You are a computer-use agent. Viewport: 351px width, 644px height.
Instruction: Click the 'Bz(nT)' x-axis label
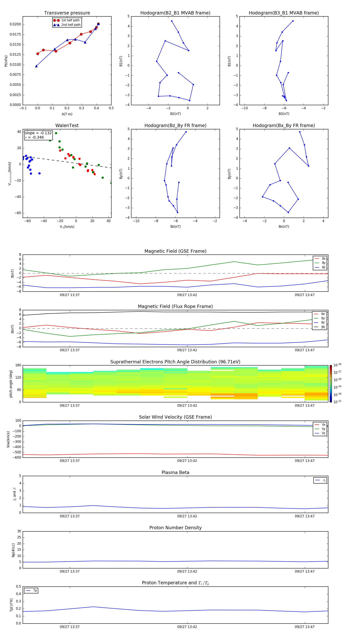(x=175, y=227)
